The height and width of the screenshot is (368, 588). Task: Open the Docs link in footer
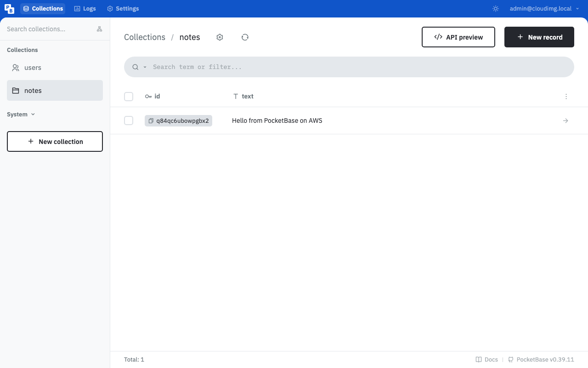coord(486,360)
